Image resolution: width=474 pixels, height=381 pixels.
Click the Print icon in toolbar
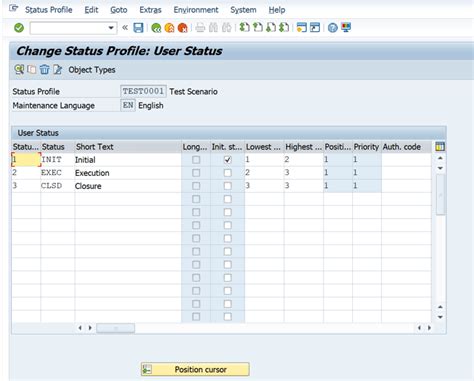tap(200, 27)
